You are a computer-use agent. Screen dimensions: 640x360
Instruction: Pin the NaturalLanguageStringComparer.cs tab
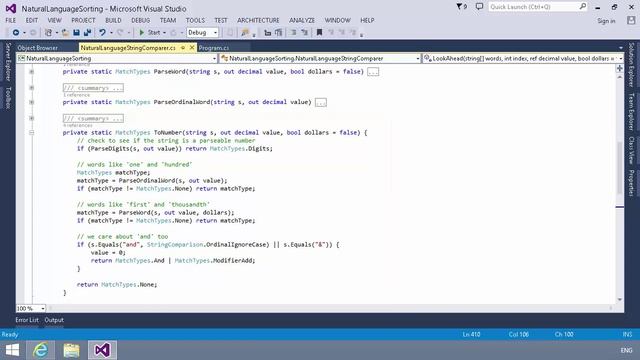183,48
